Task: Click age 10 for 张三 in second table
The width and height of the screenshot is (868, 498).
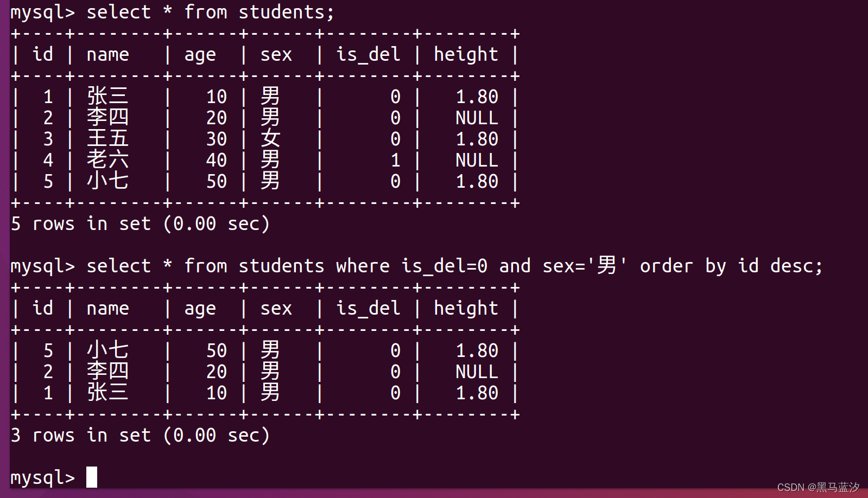Action: coord(216,393)
